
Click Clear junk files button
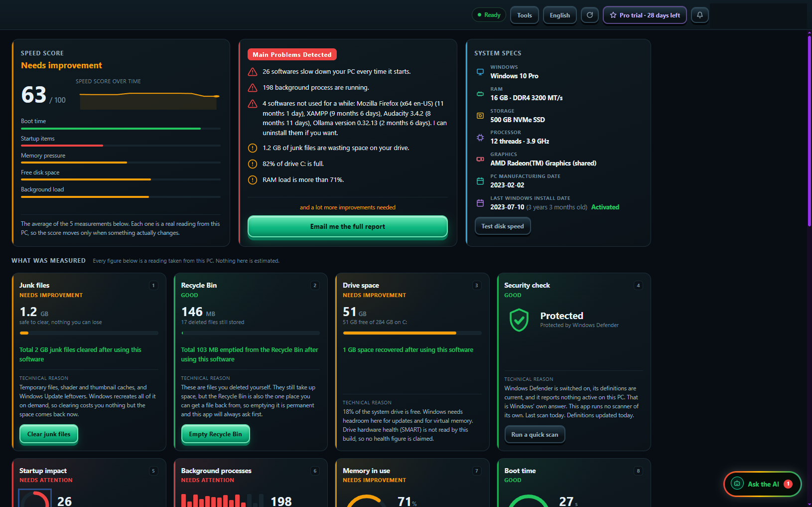pyautogui.click(x=49, y=434)
